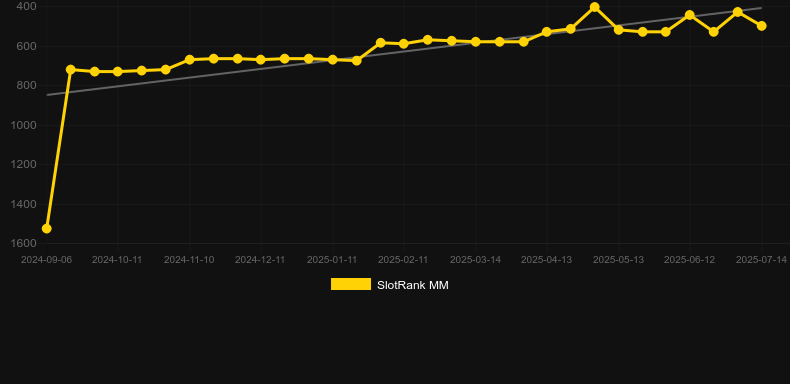790x384 pixels.
Task: Click the SlotRank MM legend label
Action: tap(413, 285)
